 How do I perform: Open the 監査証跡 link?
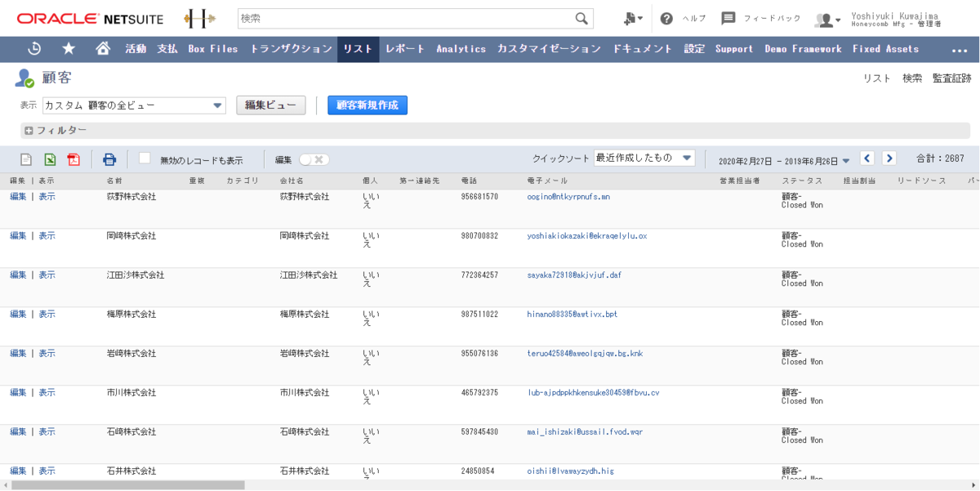952,78
